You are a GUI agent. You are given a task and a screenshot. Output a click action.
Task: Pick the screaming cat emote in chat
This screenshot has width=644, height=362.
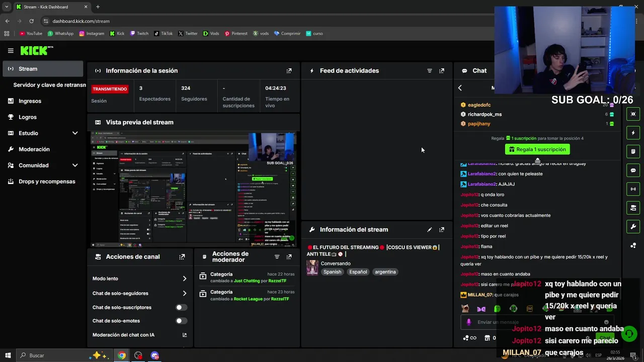point(465,309)
